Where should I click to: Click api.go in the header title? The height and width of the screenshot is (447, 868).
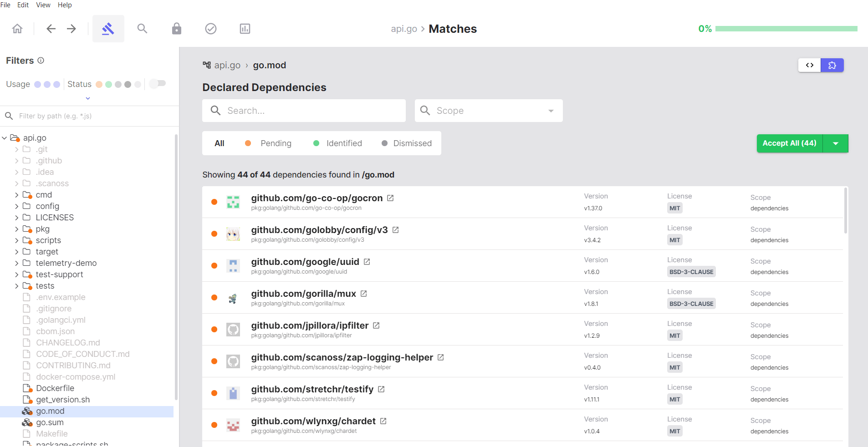point(404,29)
